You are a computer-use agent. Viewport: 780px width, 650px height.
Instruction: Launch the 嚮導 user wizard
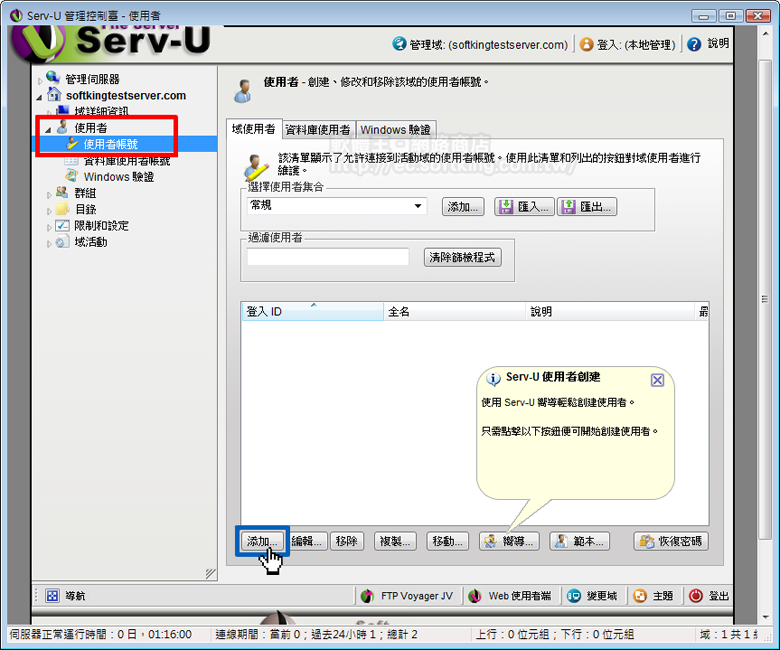tap(509, 541)
